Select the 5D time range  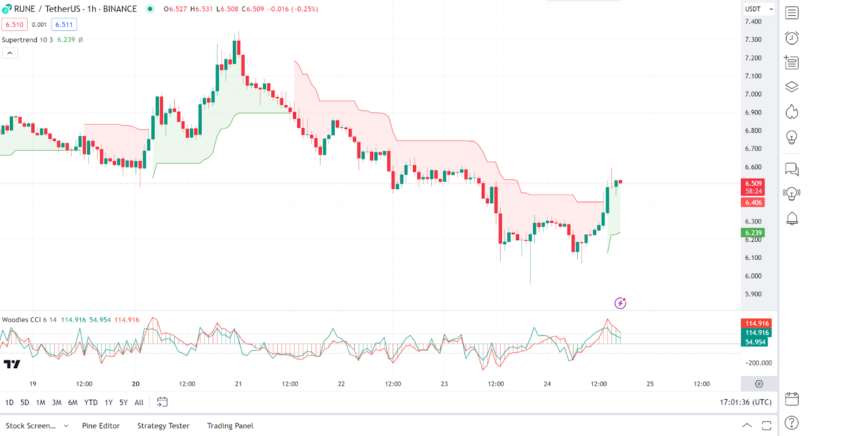coord(24,402)
